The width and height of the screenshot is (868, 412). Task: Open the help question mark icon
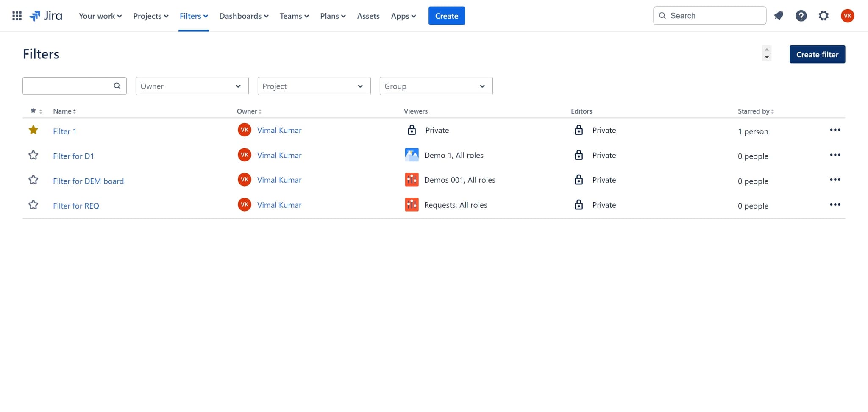(801, 16)
